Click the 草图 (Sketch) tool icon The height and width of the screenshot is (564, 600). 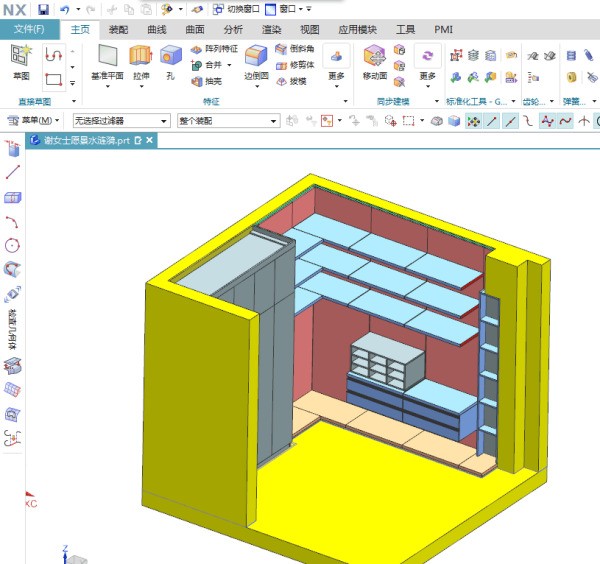[x=21, y=60]
